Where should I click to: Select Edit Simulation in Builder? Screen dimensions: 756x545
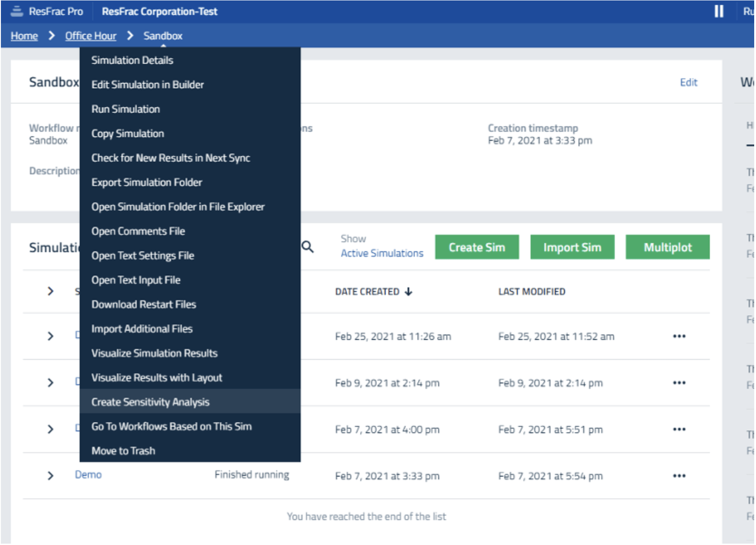click(x=190, y=85)
